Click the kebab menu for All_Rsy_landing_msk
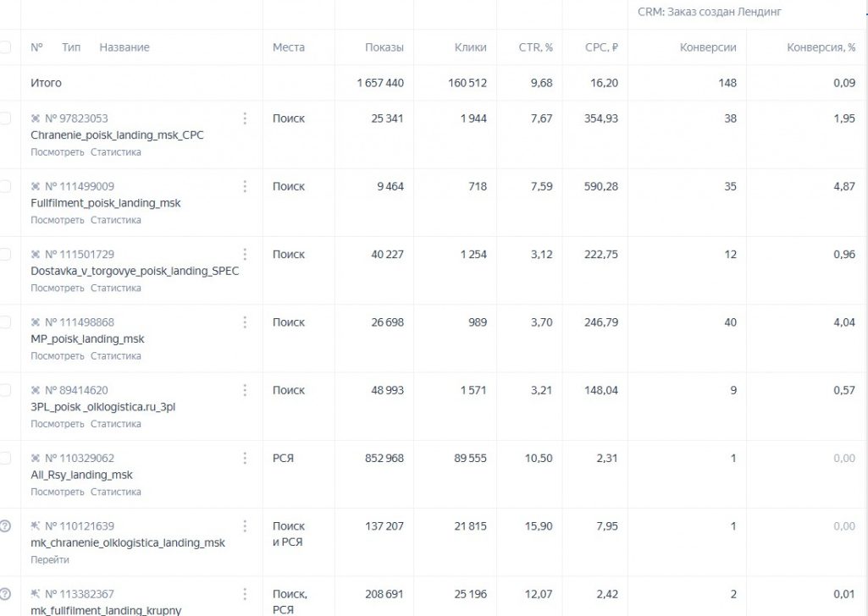Screen dimensions: 868x616 (245, 458)
